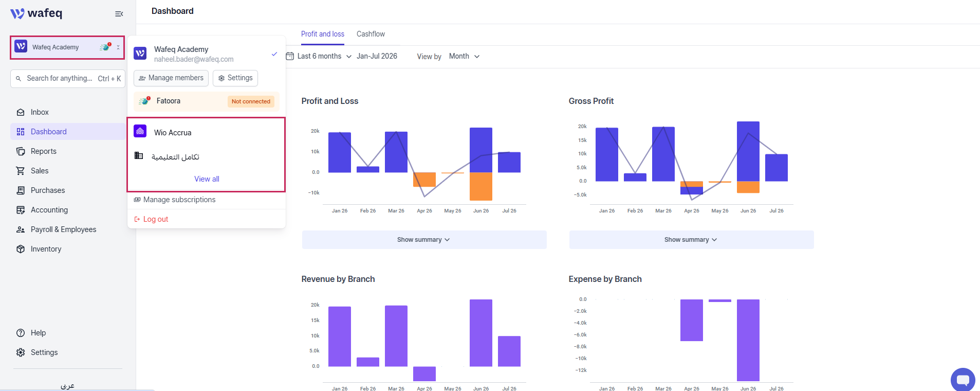Select the Profit and loss tab
980x391 pixels.
[x=323, y=34]
